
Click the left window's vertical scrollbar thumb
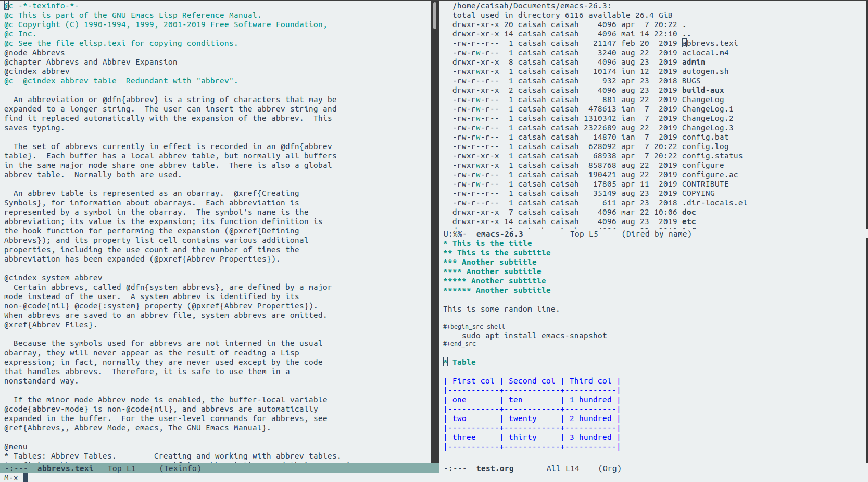[435, 15]
